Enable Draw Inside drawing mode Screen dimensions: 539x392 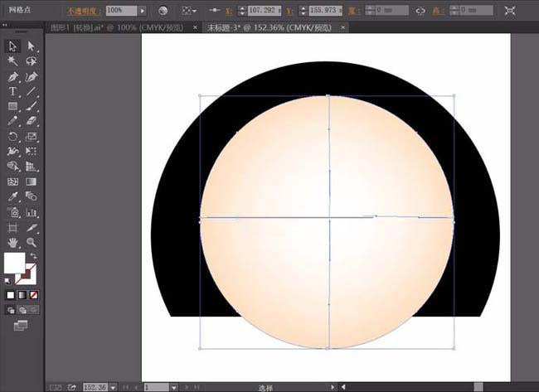34,310
